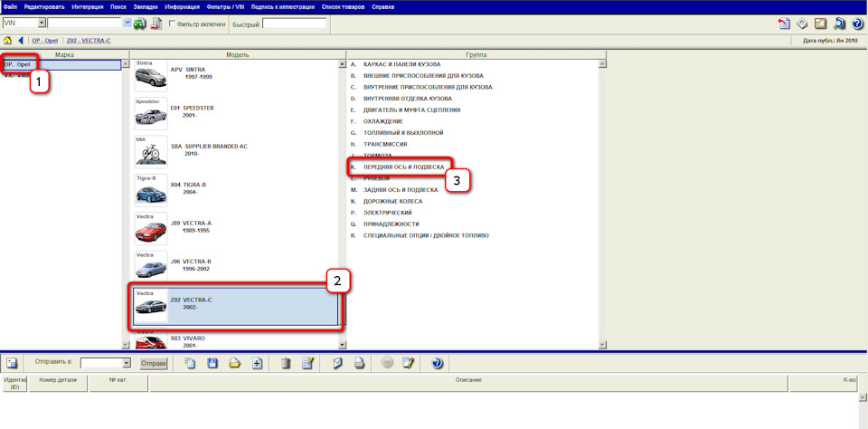Viewport: 868px width, 429px height.
Task: Click the green car icon beside the VIN field
Action: (140, 24)
